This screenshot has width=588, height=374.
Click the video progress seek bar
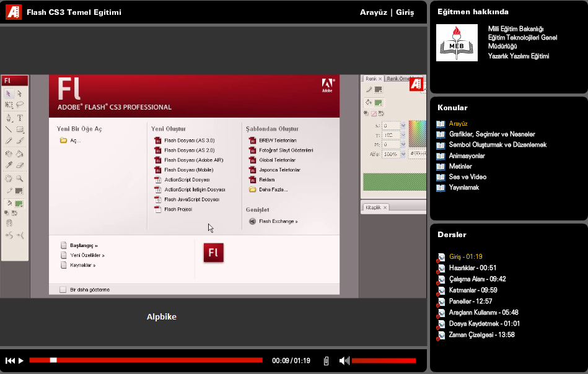tap(146, 360)
